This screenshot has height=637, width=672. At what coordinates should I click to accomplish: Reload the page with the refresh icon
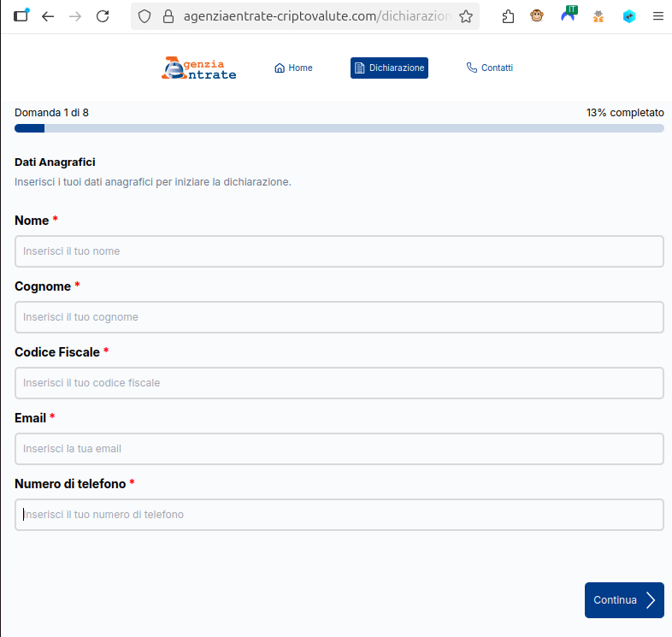coord(103,16)
